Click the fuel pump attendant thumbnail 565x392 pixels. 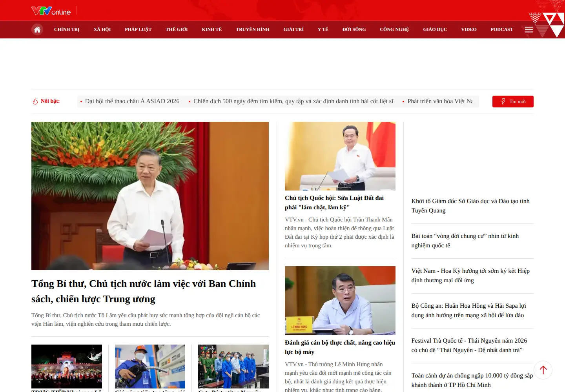[150, 367]
